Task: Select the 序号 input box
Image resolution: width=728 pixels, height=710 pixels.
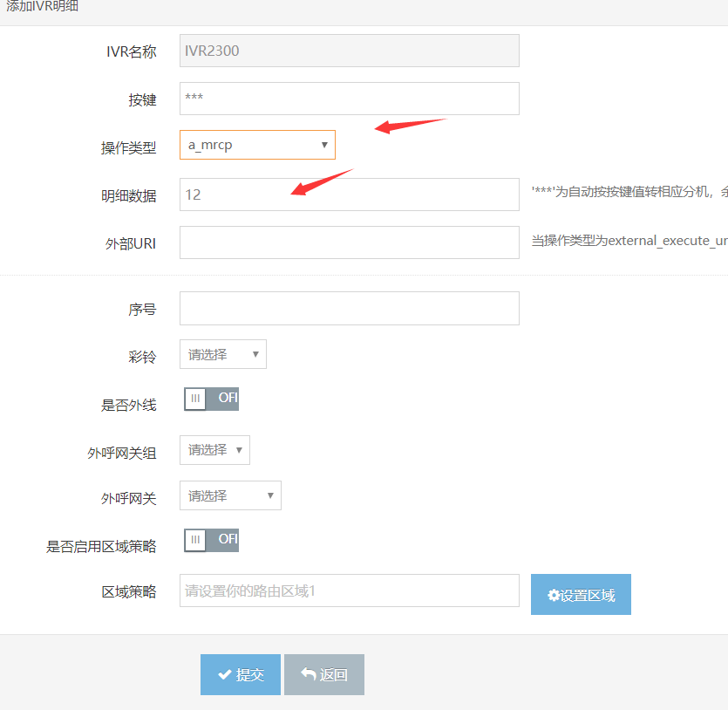Action: [x=349, y=309]
